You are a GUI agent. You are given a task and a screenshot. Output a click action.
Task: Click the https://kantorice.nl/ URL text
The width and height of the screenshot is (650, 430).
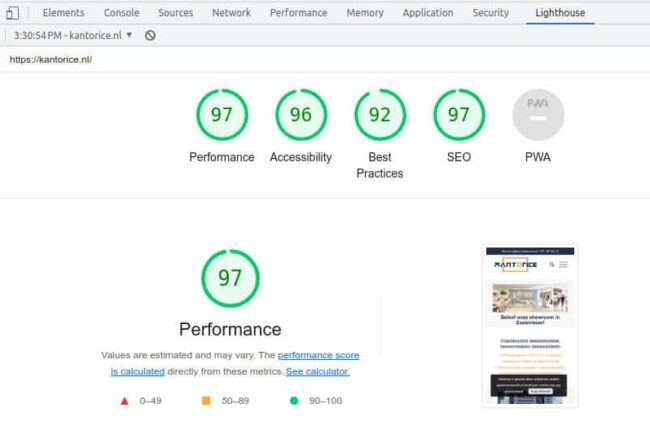click(51, 60)
